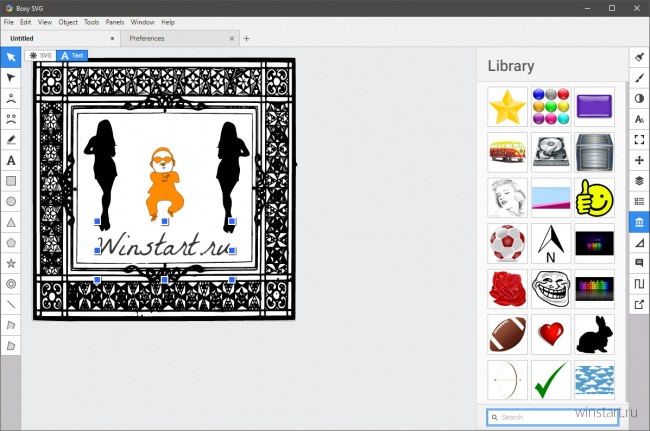The width and height of the screenshot is (650, 431).
Task: Select the Ring shape tool
Action: coord(11,284)
